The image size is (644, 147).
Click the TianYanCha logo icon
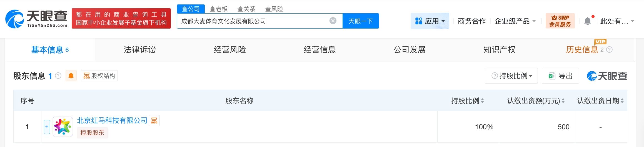[x=15, y=19]
